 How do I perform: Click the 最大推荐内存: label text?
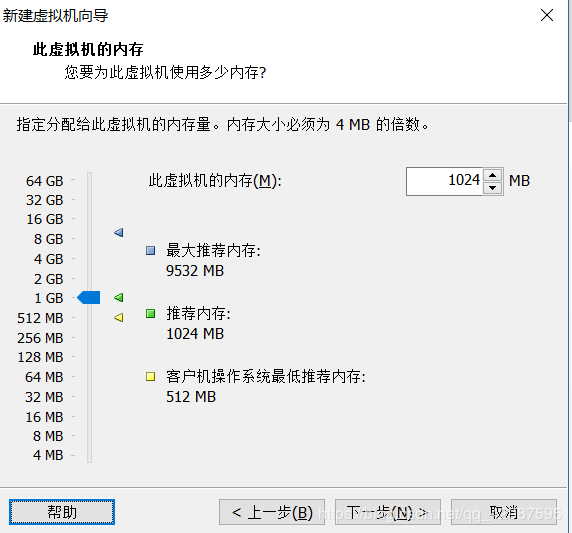[213, 251]
